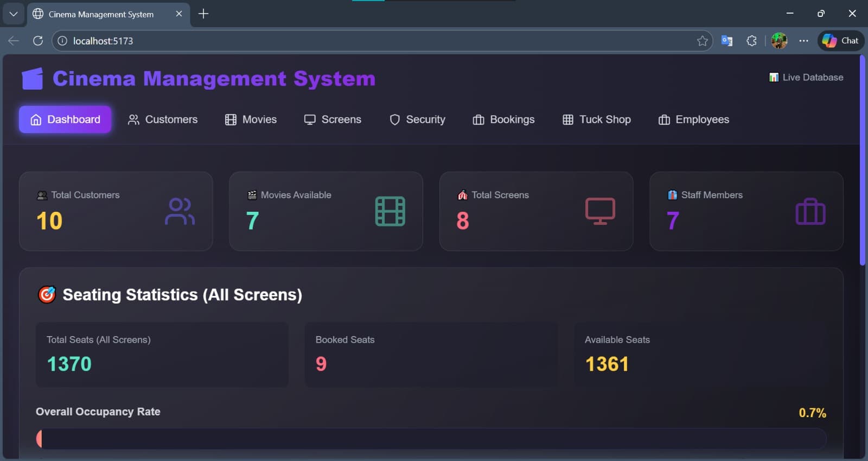868x461 pixels.
Task: Click the clapper emoji before Movies Available label
Action: click(252, 195)
